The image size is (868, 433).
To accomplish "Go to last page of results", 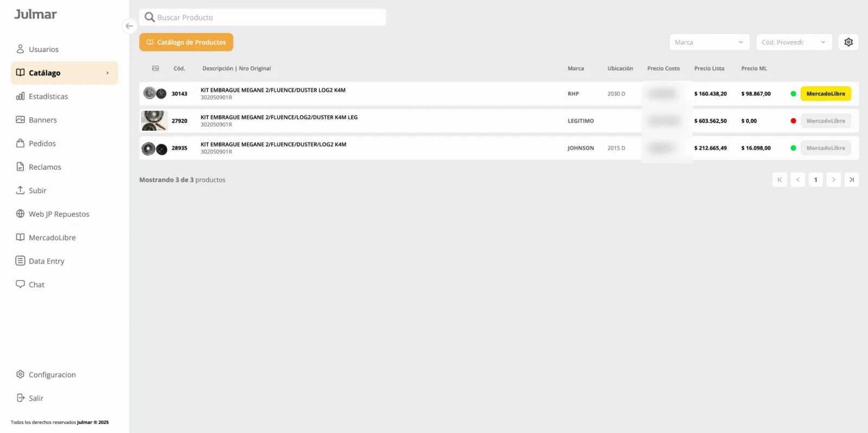I will (852, 180).
